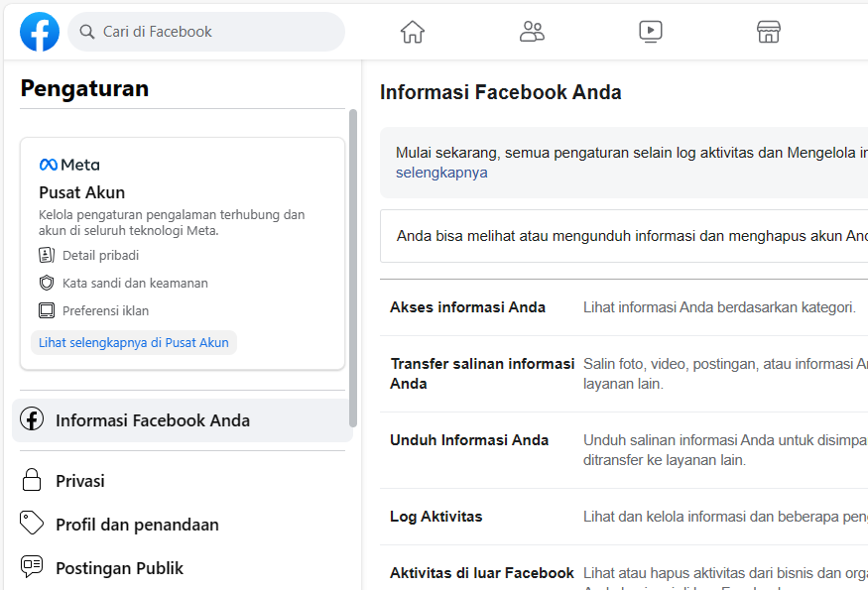The height and width of the screenshot is (590, 868).
Task: Click the search magnifier icon
Action: click(x=87, y=32)
